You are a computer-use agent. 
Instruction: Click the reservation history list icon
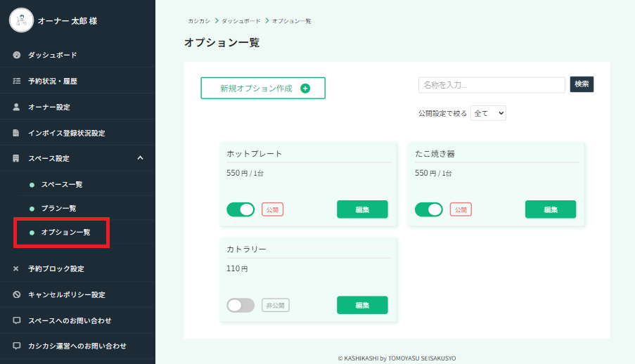(x=17, y=81)
